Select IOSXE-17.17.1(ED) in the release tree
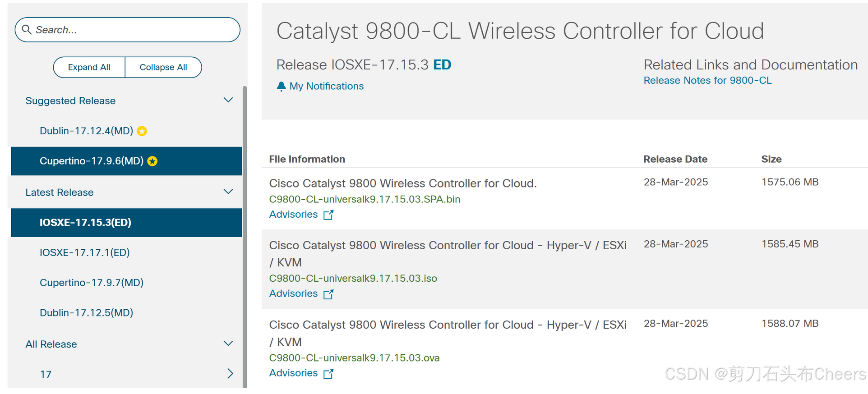 pyautogui.click(x=85, y=252)
